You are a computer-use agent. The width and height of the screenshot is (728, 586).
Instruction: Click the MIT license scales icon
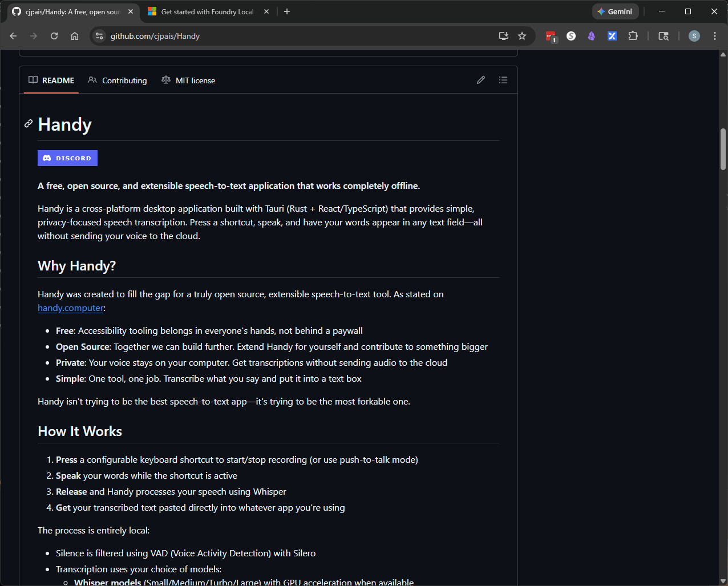pyautogui.click(x=165, y=80)
